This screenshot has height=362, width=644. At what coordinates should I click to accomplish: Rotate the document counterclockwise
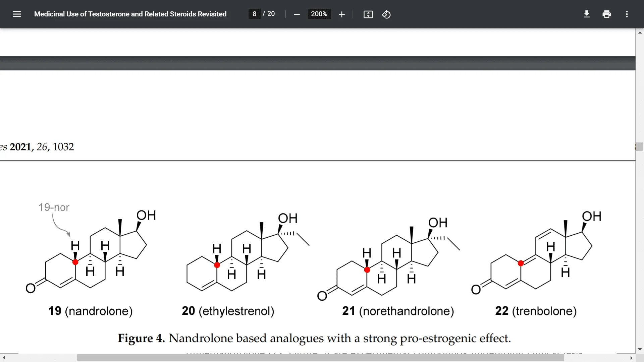[x=386, y=14]
